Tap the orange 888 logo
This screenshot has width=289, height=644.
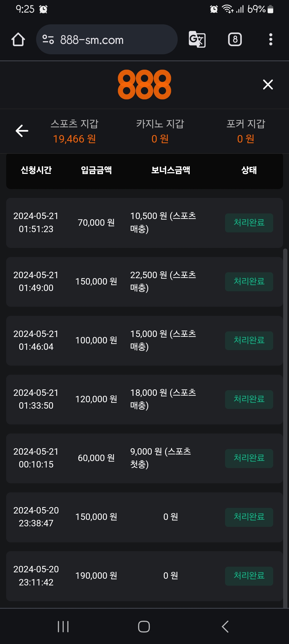coord(144,85)
